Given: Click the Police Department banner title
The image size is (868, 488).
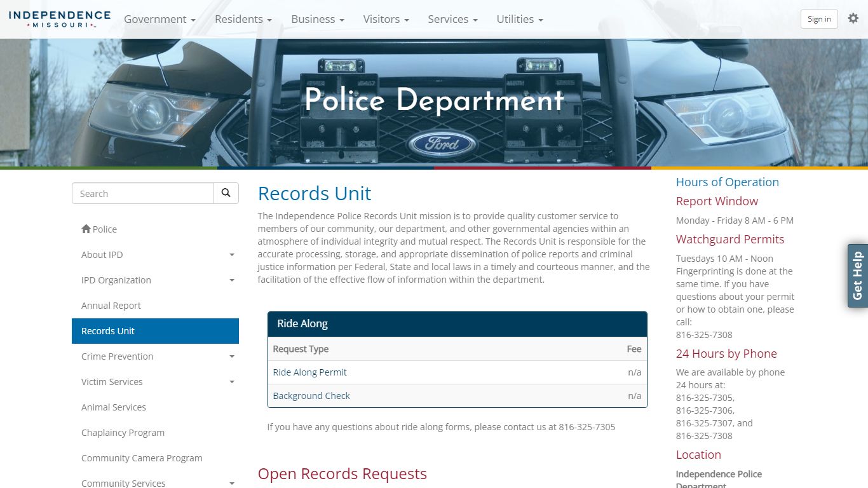Looking at the screenshot, I should click(x=434, y=100).
